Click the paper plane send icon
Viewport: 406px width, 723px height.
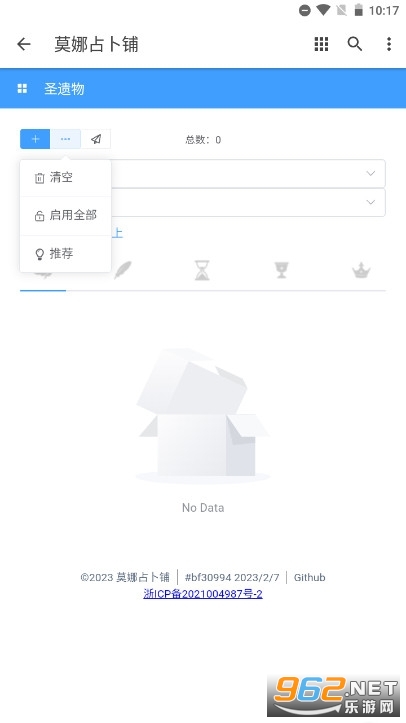coord(96,139)
